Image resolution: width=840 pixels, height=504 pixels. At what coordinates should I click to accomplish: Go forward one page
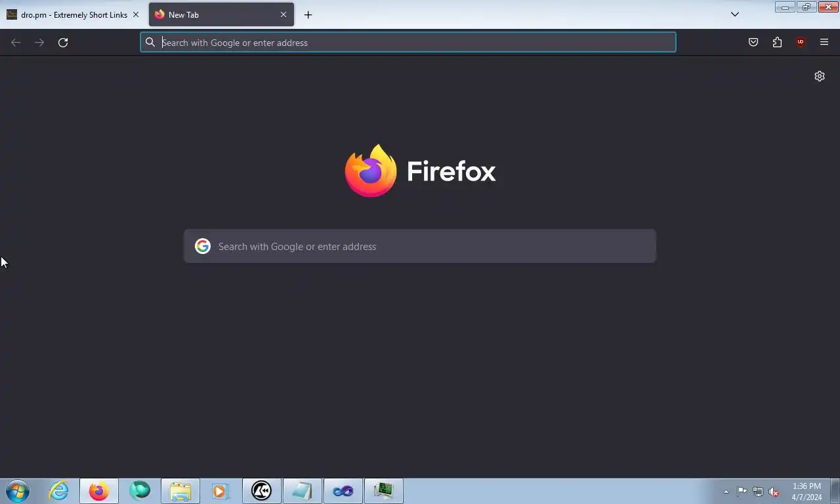[x=39, y=43]
